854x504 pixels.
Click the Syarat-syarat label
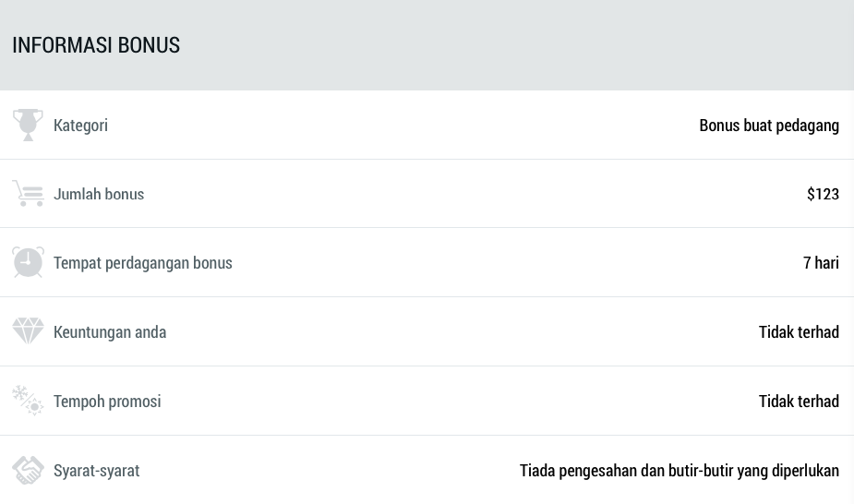pos(96,470)
